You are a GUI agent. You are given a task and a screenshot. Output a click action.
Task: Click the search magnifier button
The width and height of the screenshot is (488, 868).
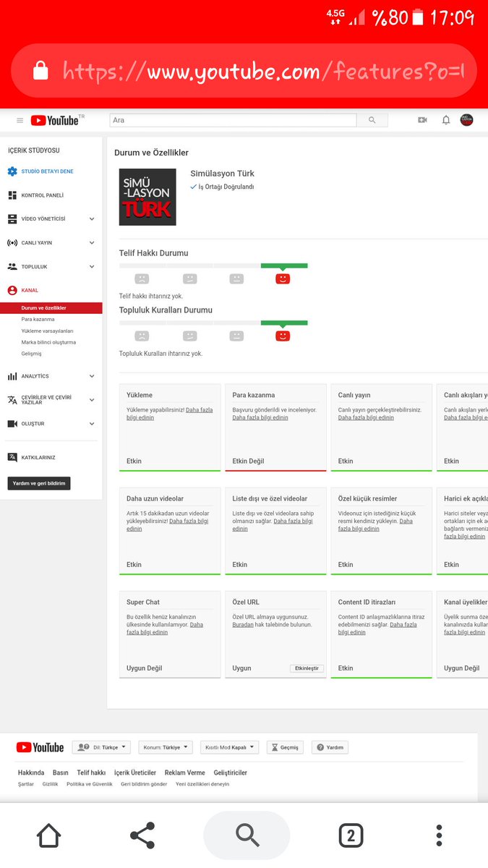[372, 120]
